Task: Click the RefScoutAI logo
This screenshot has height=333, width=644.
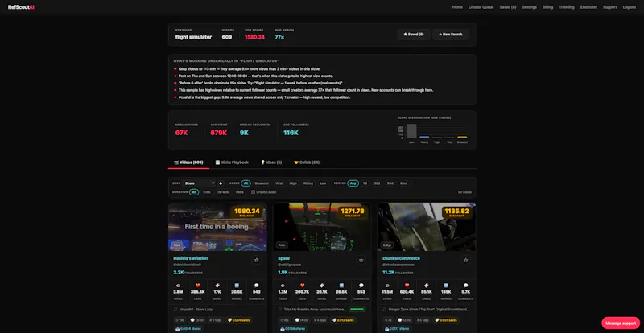Action: tap(21, 7)
